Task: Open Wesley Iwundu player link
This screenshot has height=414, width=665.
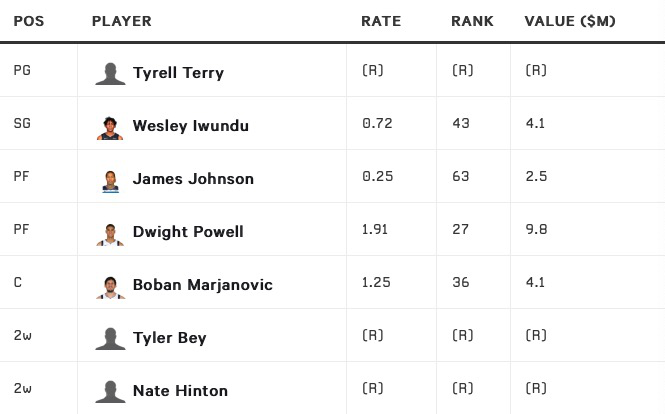Action: (190, 126)
